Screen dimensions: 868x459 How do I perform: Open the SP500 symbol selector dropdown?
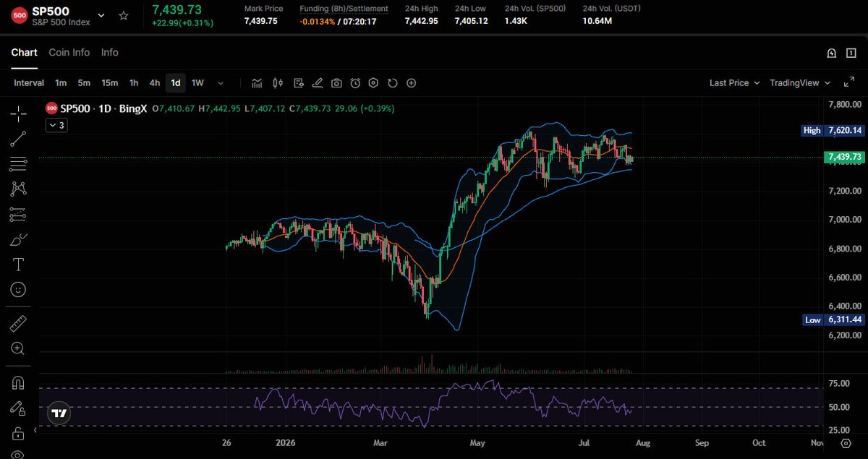[x=101, y=15]
